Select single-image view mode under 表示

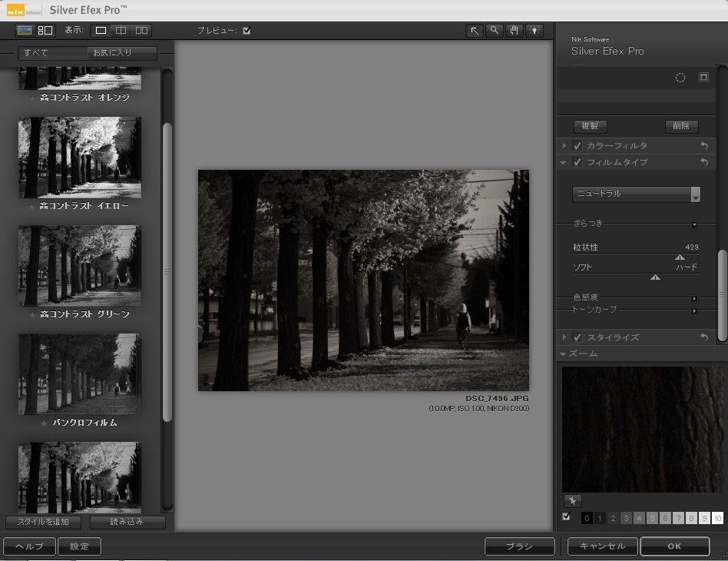pos(101,31)
